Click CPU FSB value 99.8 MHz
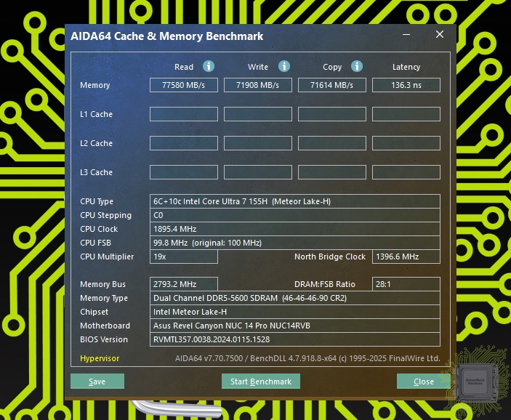This screenshot has height=420, width=511. [295, 243]
